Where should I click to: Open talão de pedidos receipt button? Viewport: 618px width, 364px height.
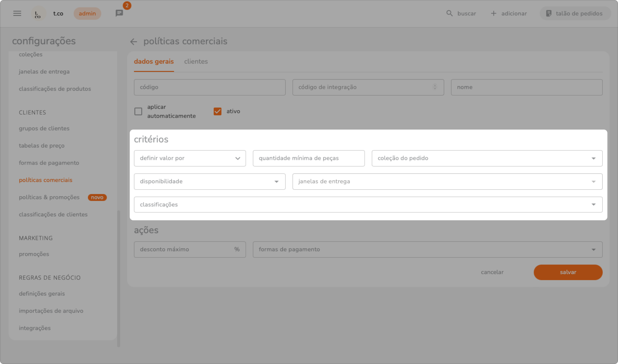[x=575, y=14]
